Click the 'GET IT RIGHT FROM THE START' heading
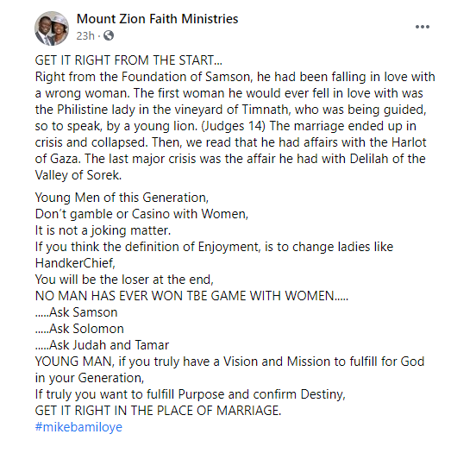The width and height of the screenshot is (476, 453). click(x=128, y=60)
